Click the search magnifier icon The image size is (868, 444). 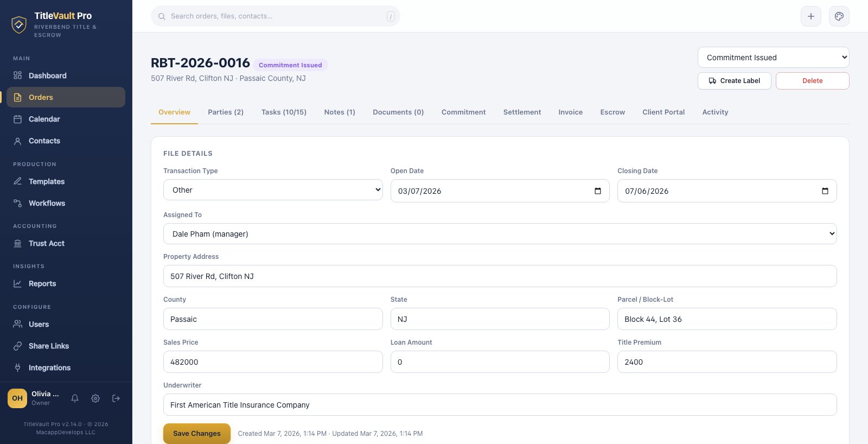(162, 16)
